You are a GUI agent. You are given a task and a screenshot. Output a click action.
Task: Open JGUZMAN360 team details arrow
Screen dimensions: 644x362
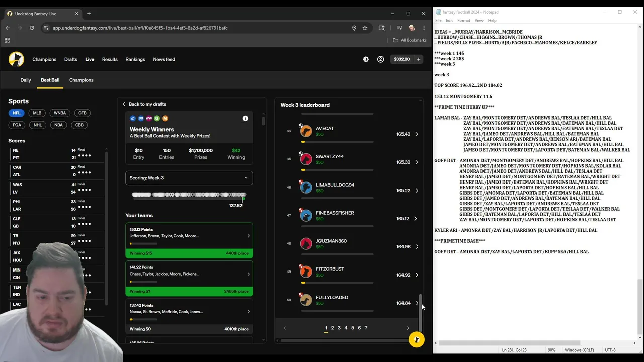(x=416, y=247)
